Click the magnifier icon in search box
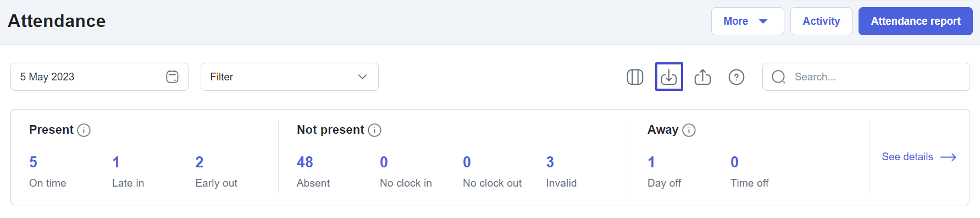This screenshot has height=218, width=980. pyautogui.click(x=778, y=77)
